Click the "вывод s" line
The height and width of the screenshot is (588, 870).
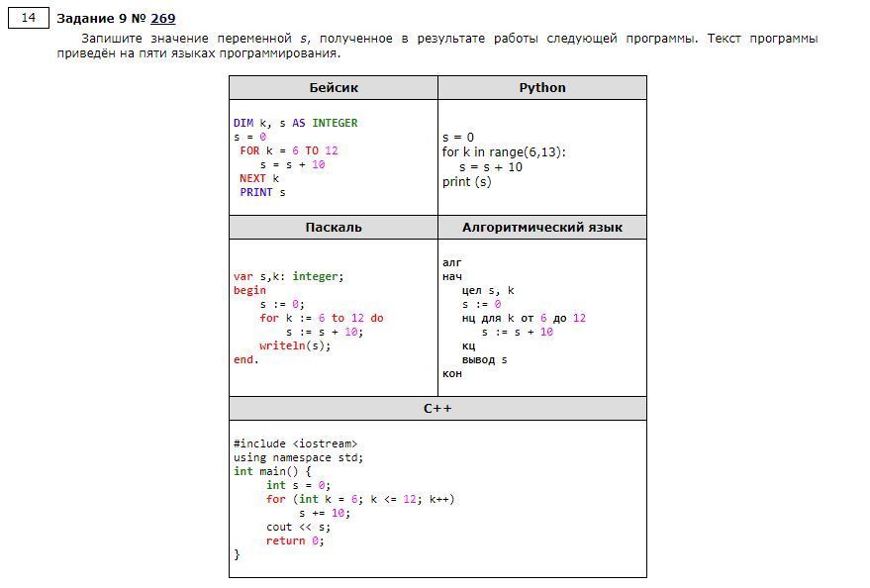(x=484, y=360)
